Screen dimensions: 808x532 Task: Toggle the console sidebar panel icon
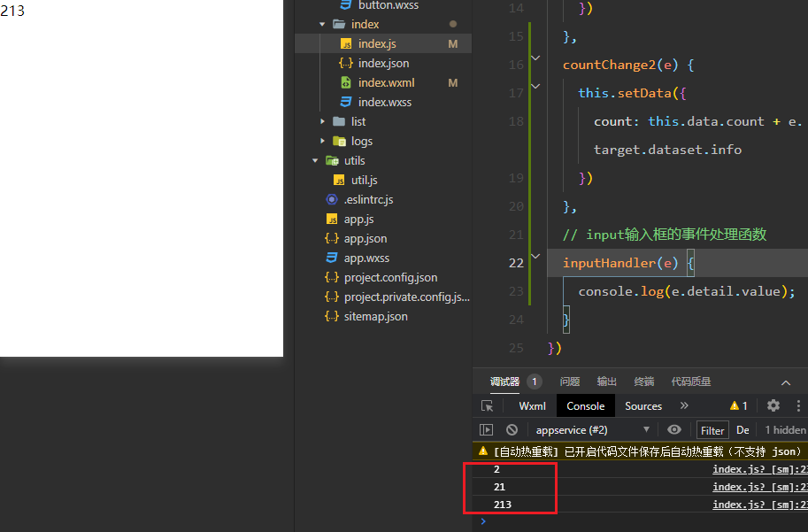pyautogui.click(x=487, y=429)
